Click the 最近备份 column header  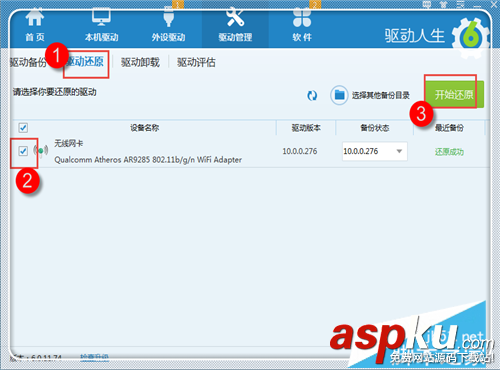click(x=449, y=128)
